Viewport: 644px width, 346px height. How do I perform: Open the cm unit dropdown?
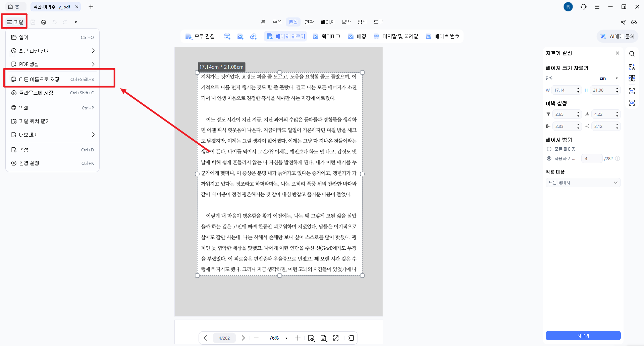coord(609,78)
